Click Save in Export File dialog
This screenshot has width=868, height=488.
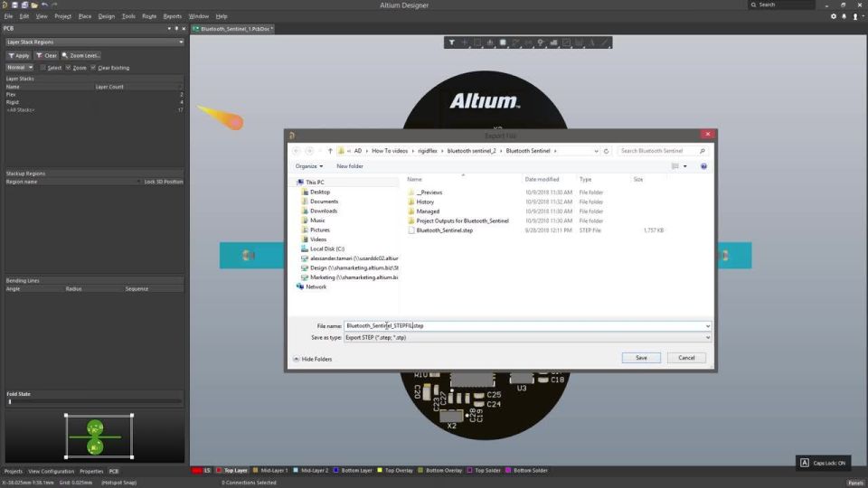(641, 358)
